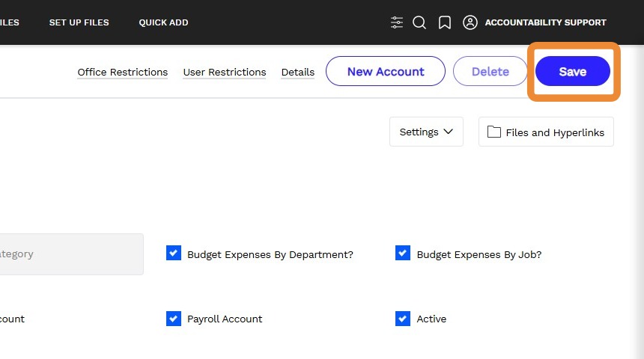644x359 pixels.
Task: Go to User Restrictions link
Action: (x=224, y=72)
